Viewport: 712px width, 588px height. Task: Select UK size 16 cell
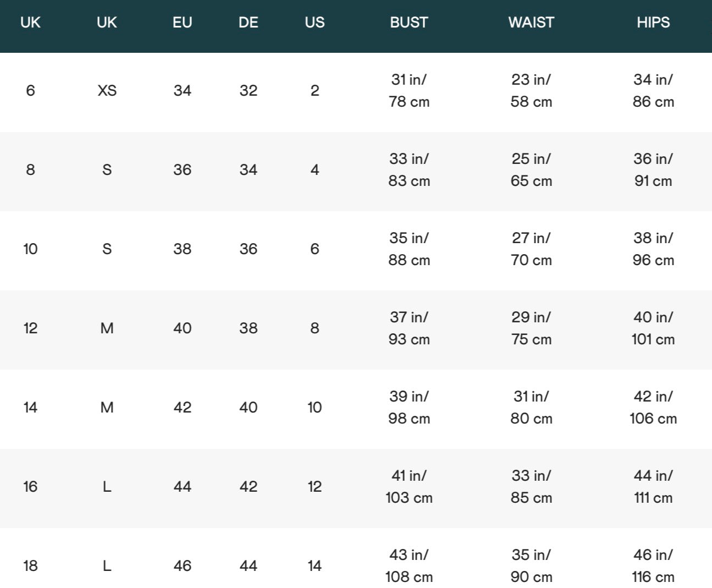(30, 487)
